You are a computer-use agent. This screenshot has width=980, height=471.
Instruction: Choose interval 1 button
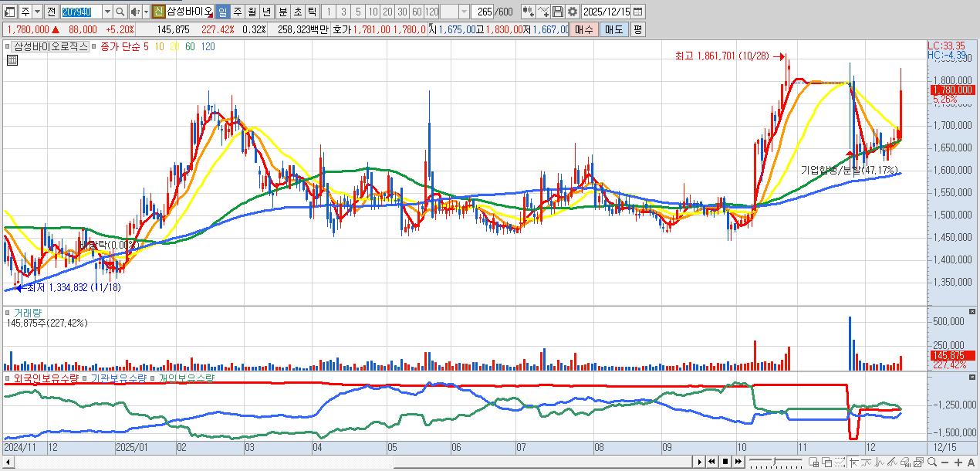click(329, 12)
